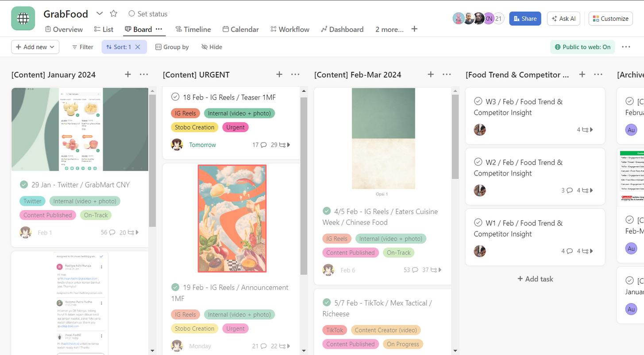Viewport: 644px width, 355px height.
Task: Add a new tab with plus icon
Action: coord(414,29)
